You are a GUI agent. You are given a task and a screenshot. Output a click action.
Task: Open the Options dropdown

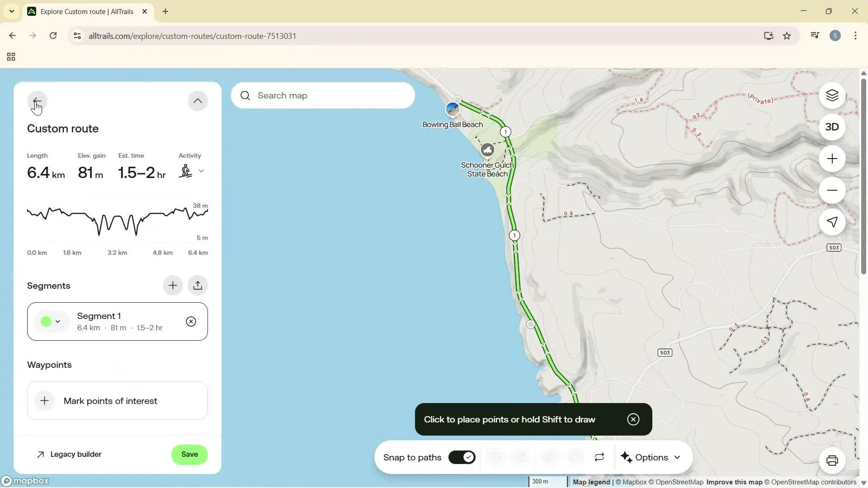click(651, 457)
